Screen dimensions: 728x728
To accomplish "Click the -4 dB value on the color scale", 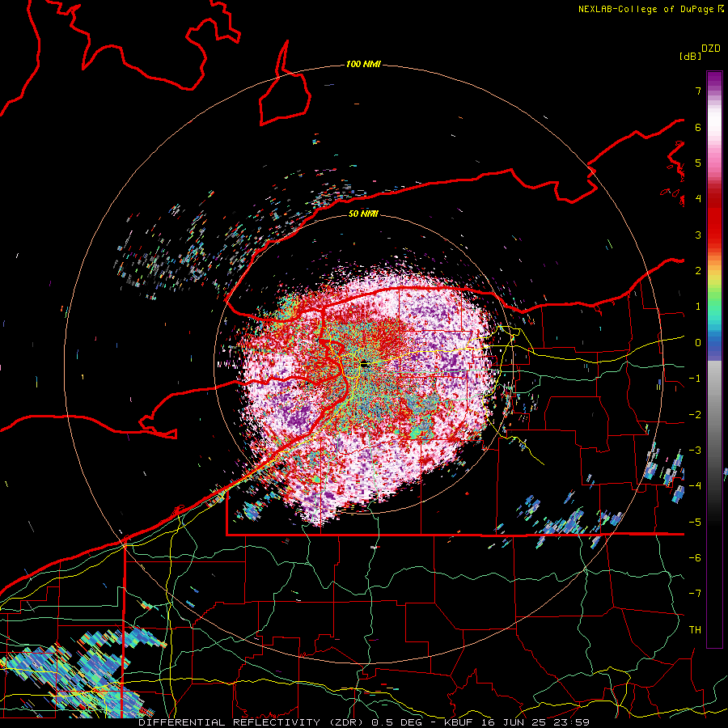I will tap(695, 485).
